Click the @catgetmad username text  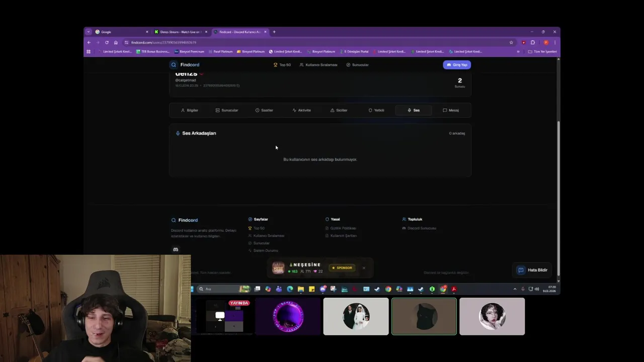click(186, 80)
